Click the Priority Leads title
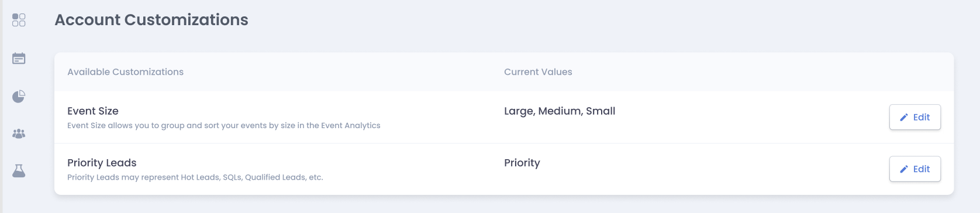 [x=102, y=163]
